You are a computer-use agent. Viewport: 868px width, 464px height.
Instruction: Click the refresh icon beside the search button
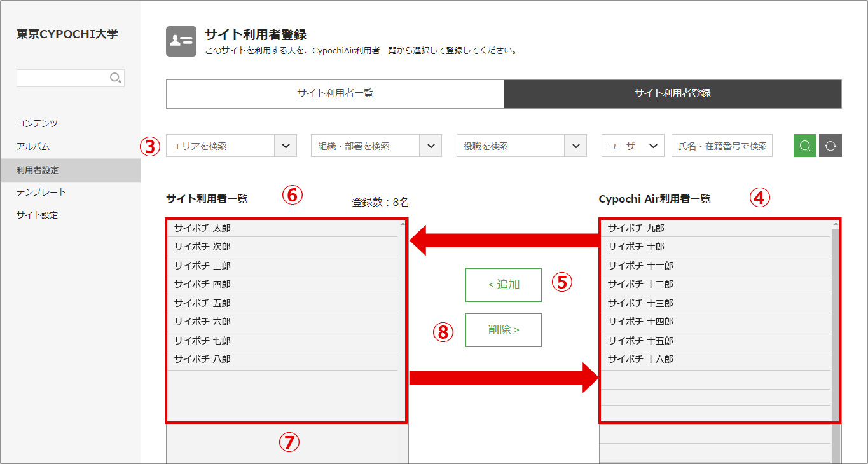(830, 146)
